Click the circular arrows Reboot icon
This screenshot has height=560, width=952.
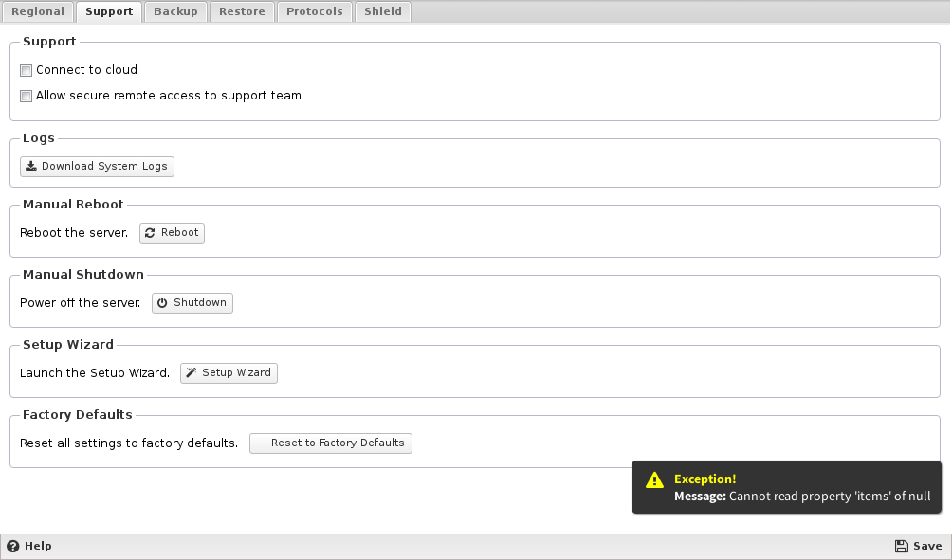pyautogui.click(x=150, y=233)
